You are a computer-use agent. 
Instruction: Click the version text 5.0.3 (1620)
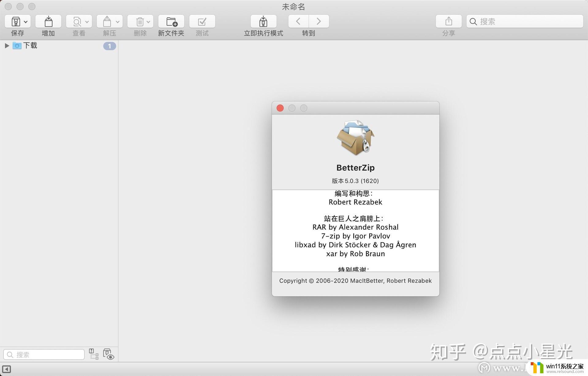pos(355,181)
